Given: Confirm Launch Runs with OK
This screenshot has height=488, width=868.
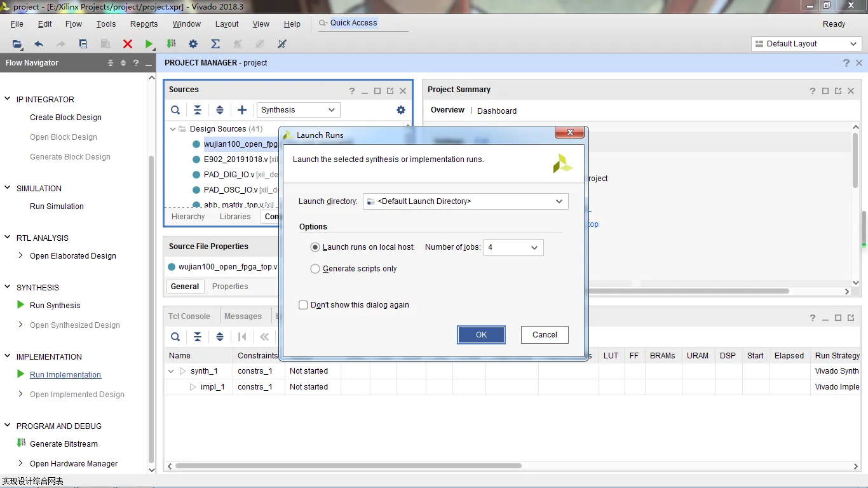Looking at the screenshot, I should point(482,335).
